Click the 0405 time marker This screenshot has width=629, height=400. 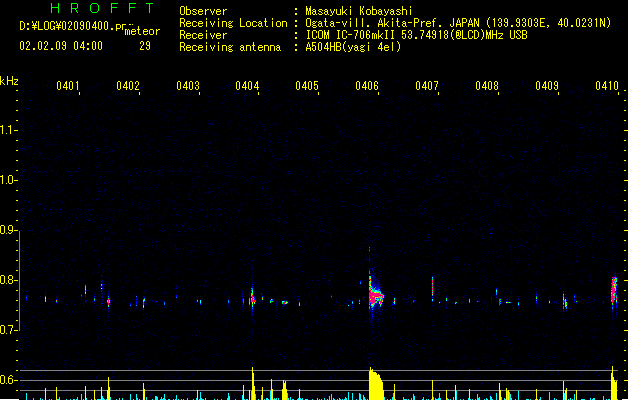(307, 86)
